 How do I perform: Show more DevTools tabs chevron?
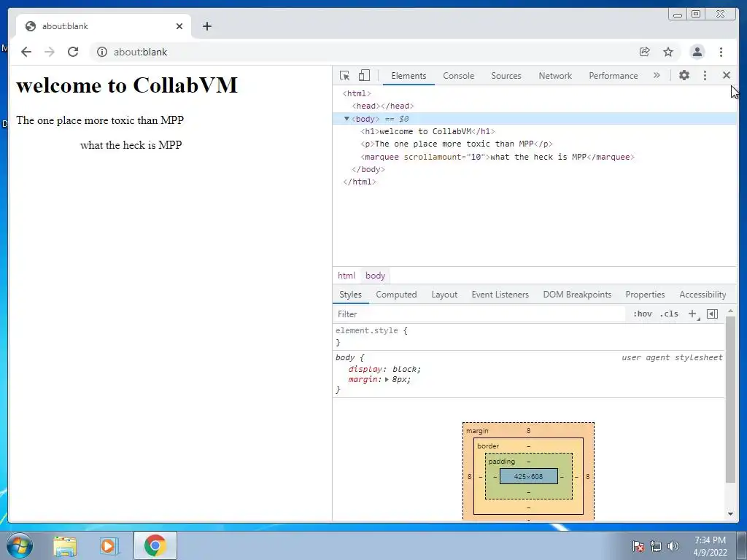pos(657,75)
